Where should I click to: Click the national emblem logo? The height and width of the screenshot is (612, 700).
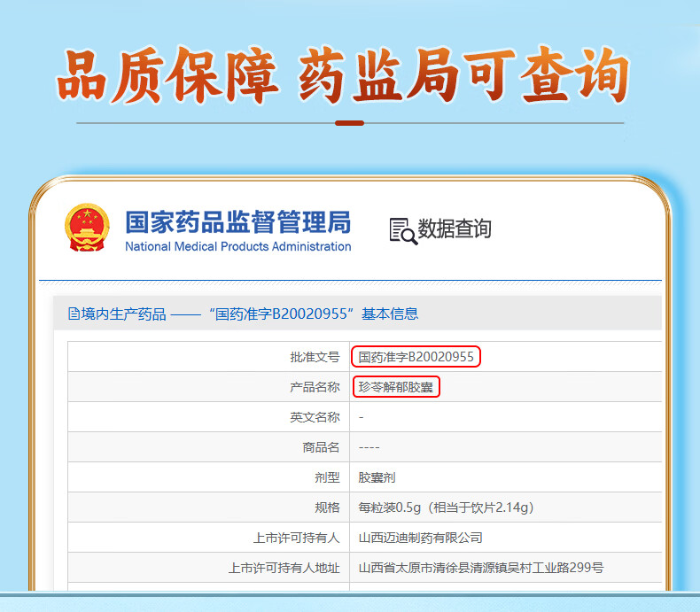pyautogui.click(x=87, y=228)
